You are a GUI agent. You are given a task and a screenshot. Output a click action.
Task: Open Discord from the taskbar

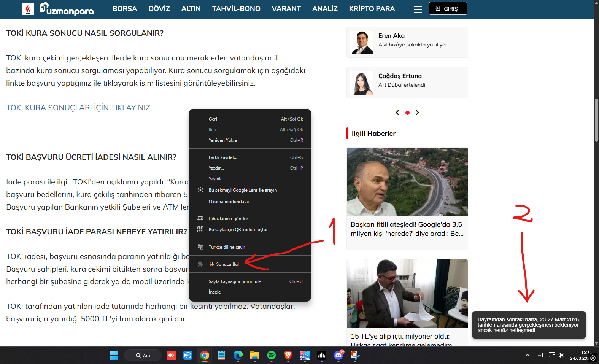click(338, 355)
